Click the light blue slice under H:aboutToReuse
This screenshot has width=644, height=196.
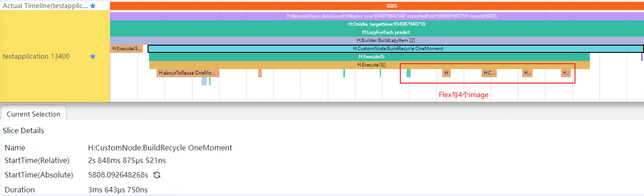[x=204, y=81]
